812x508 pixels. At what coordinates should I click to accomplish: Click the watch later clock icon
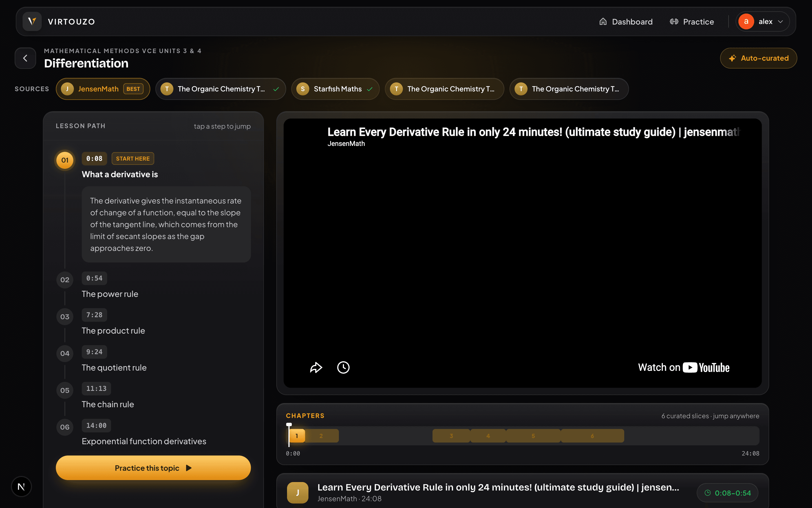pos(343,367)
